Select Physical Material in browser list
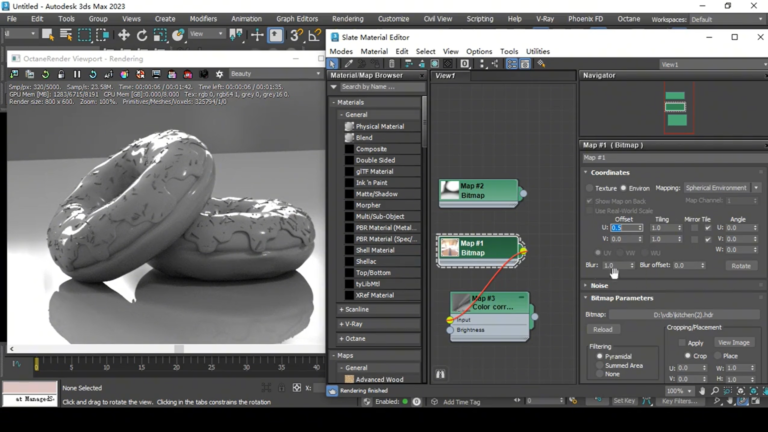The width and height of the screenshot is (768, 432). [x=380, y=126]
